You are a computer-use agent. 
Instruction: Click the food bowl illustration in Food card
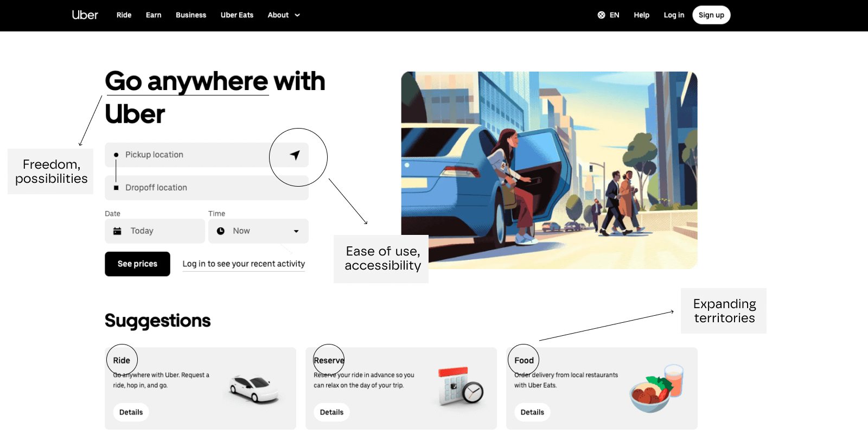(656, 388)
